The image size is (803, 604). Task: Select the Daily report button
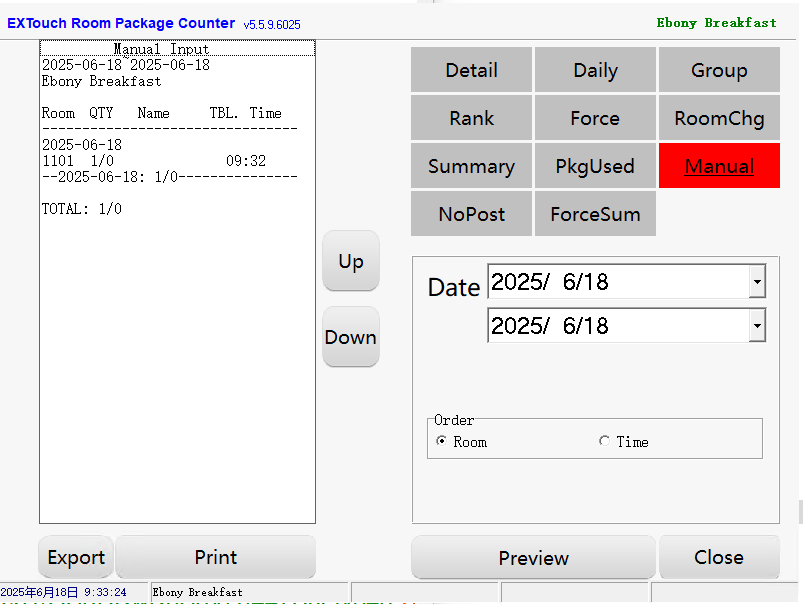click(595, 70)
